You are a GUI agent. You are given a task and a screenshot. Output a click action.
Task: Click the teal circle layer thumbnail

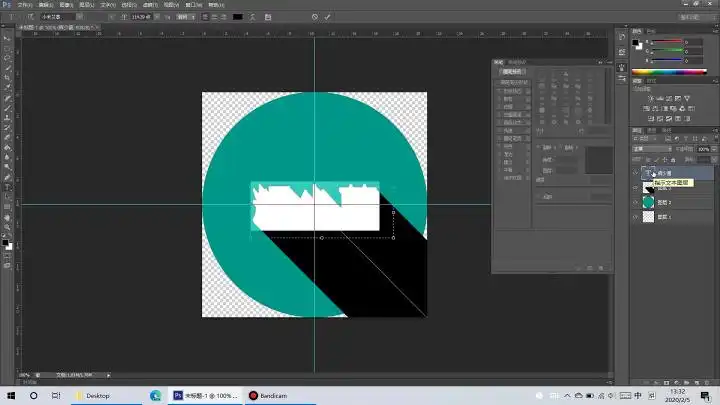point(648,202)
